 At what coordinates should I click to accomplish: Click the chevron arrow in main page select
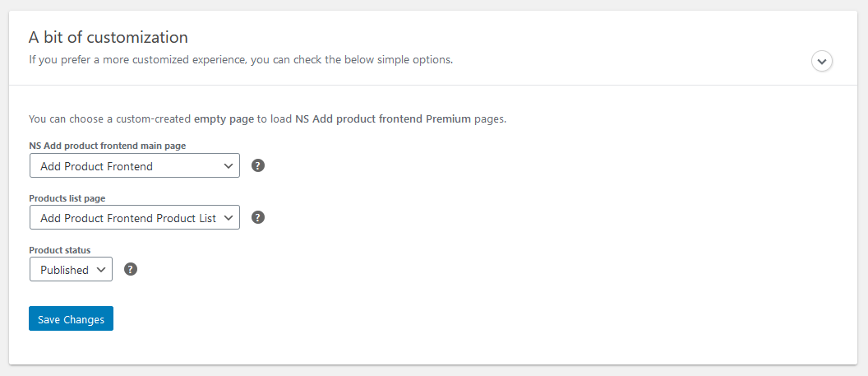tap(228, 165)
